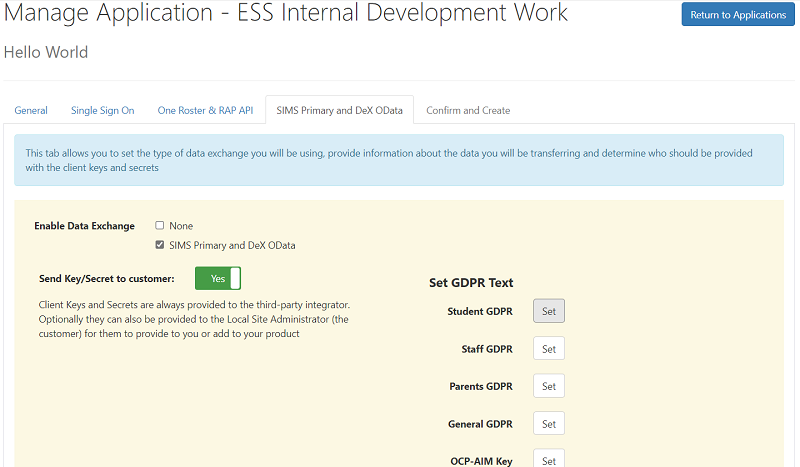
Task: Uncheck the SIMS Primary and DeX OData checkbox
Action: (x=160, y=245)
